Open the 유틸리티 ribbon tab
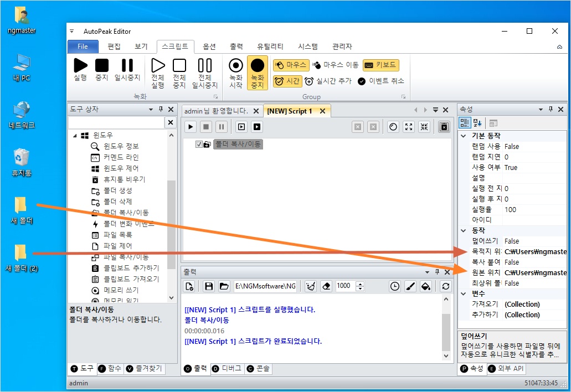The image size is (571, 392). click(270, 46)
